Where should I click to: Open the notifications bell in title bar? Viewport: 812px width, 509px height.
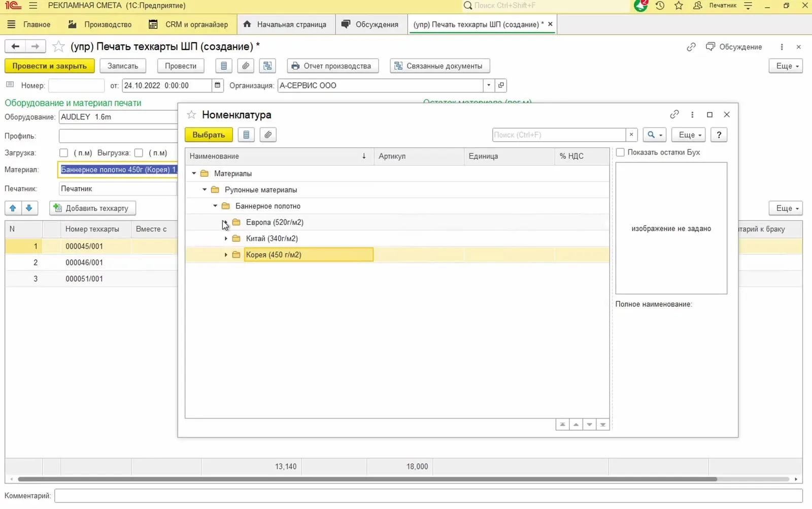[x=640, y=6]
